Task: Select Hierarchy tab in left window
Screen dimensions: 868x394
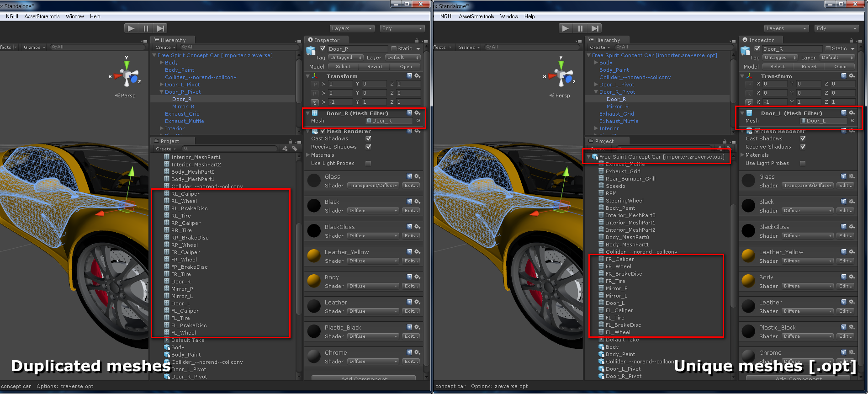Action: click(173, 40)
